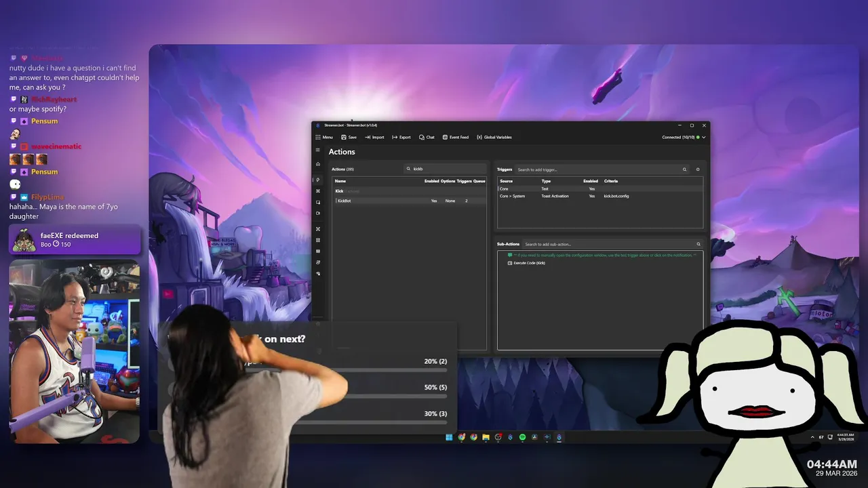868x488 pixels.
Task: Click the trigger search magnifier icon
Action: coord(684,169)
